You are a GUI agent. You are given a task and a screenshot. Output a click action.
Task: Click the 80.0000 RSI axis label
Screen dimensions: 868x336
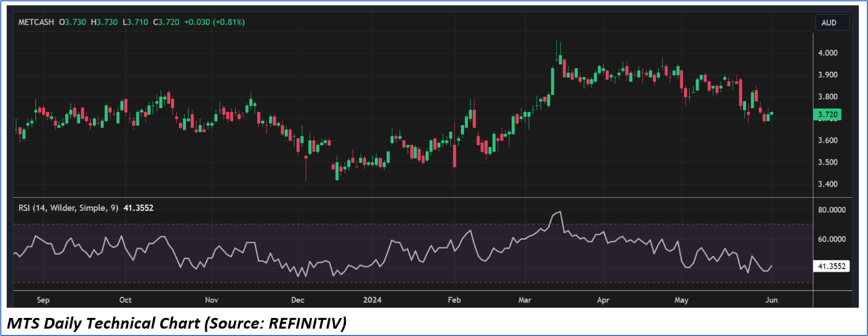832,210
